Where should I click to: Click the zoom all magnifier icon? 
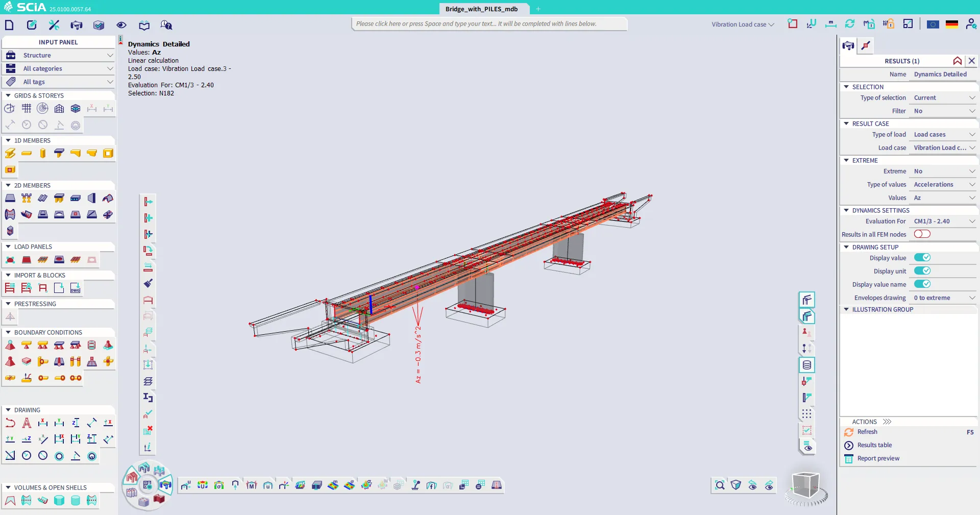coord(720,485)
